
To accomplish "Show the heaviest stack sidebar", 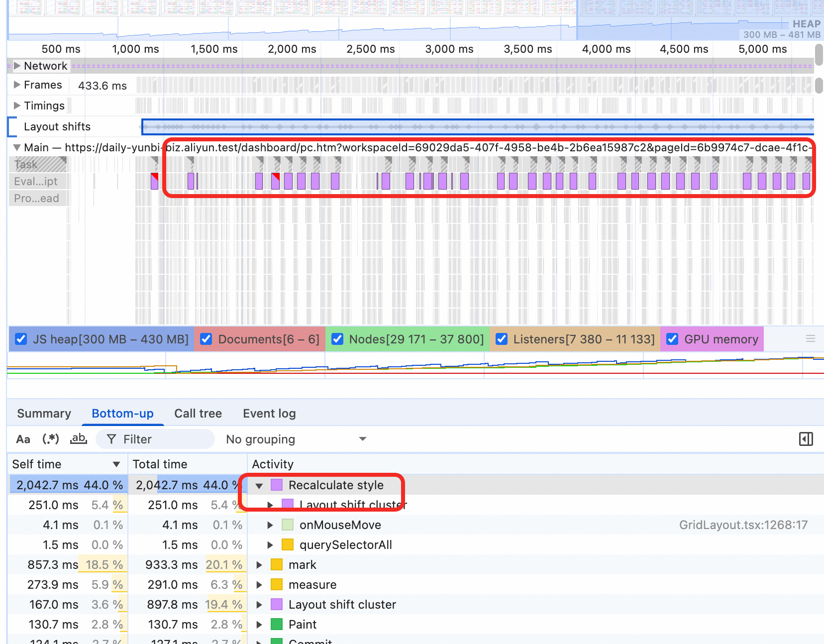I will tap(806, 439).
